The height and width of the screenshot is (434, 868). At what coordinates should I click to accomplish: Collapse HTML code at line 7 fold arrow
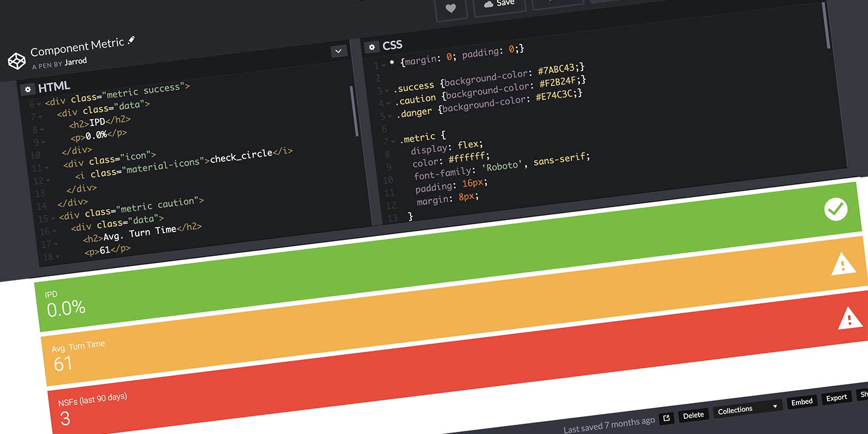coord(41,117)
